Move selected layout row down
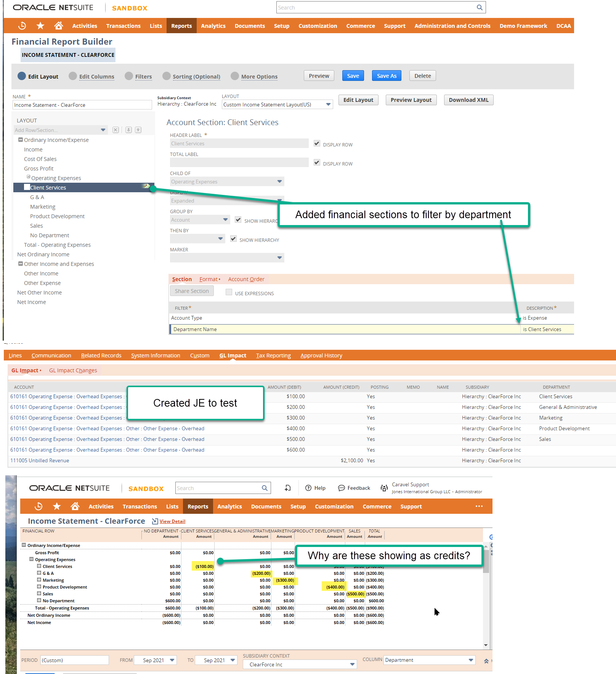The image size is (616, 674). [x=129, y=130]
